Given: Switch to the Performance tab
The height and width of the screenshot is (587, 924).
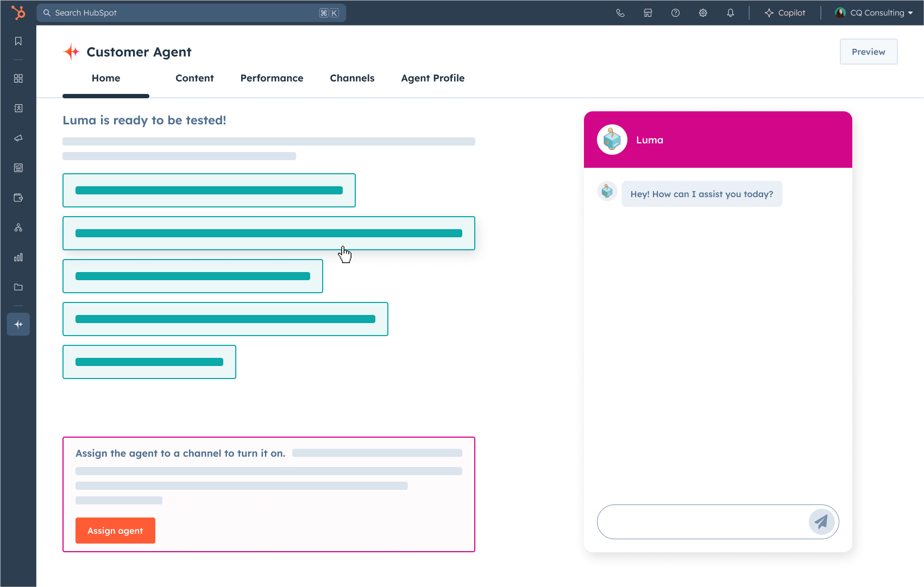Looking at the screenshot, I should click(272, 78).
